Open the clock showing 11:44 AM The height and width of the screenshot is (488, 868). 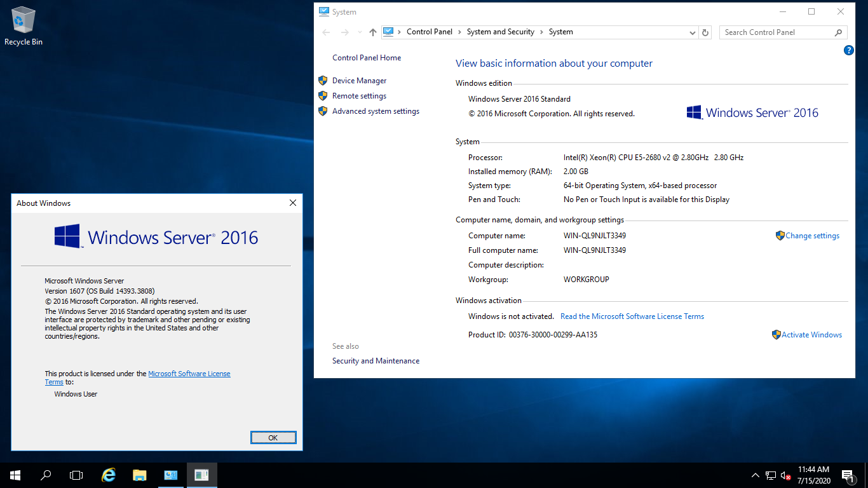tap(813, 475)
